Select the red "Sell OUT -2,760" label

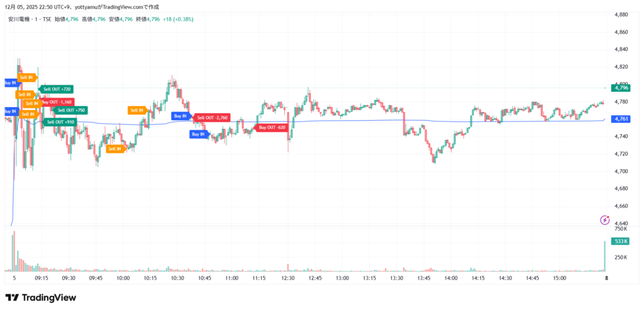click(213, 118)
